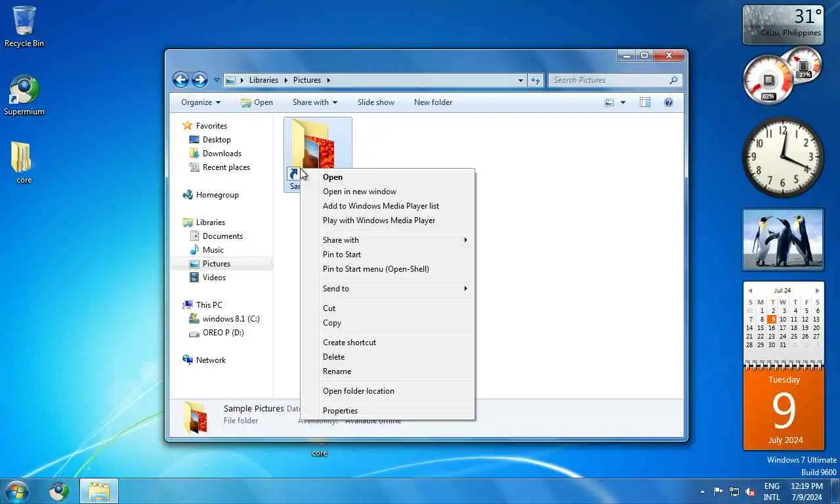Create a New folder
The image size is (840, 504).
[433, 102]
